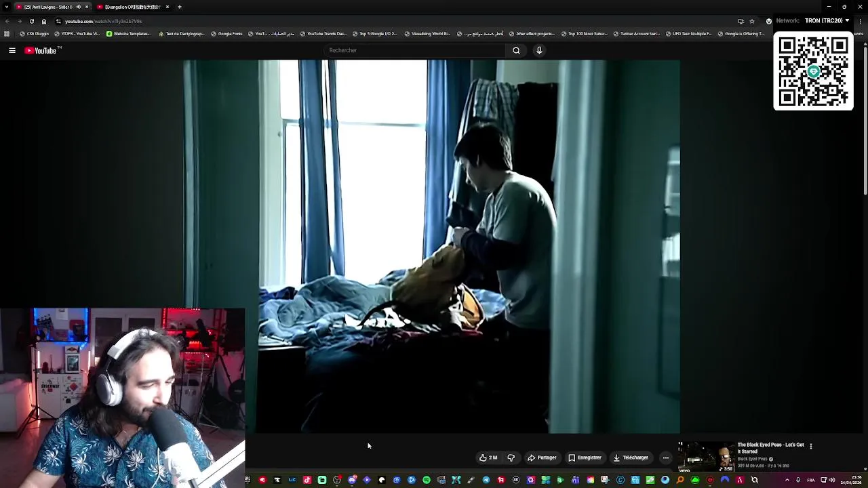Close the Evangelion OP tab
868x488 pixels.
coord(167,7)
